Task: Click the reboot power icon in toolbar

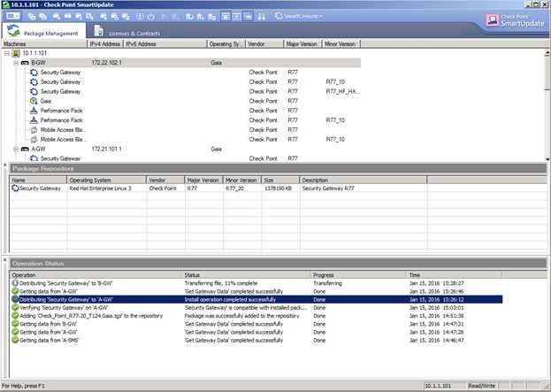Action: (x=151, y=16)
